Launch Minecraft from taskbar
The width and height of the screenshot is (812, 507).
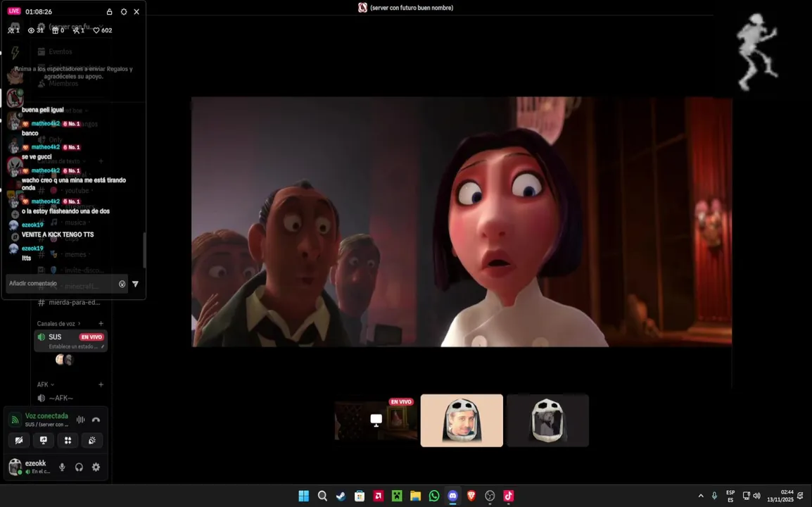click(397, 496)
